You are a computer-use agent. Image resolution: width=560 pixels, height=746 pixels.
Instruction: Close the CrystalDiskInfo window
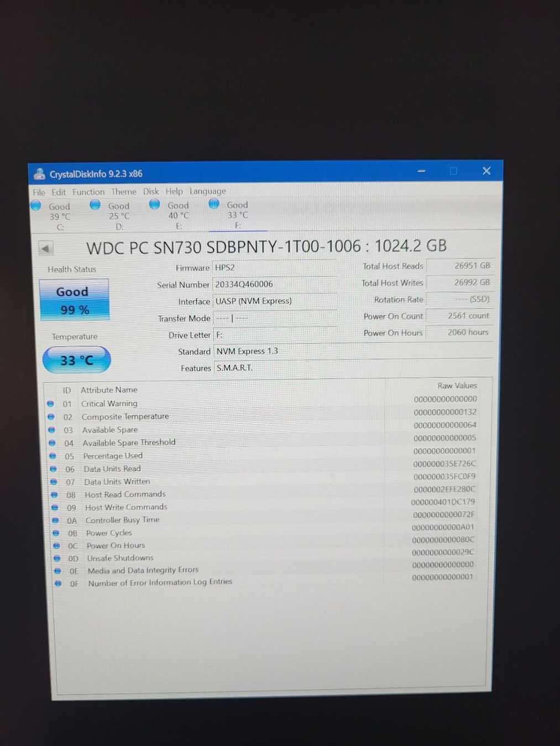pyautogui.click(x=486, y=171)
